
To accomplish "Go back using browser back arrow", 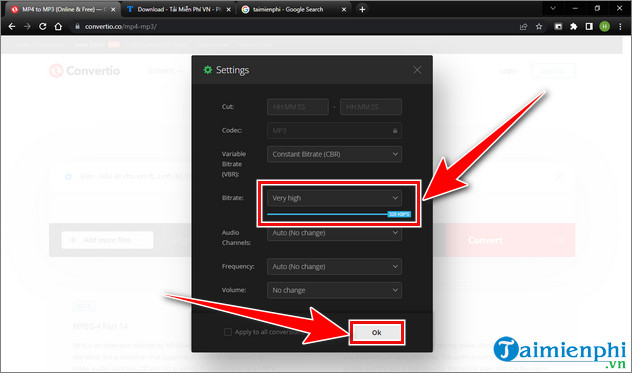I will click(x=12, y=27).
